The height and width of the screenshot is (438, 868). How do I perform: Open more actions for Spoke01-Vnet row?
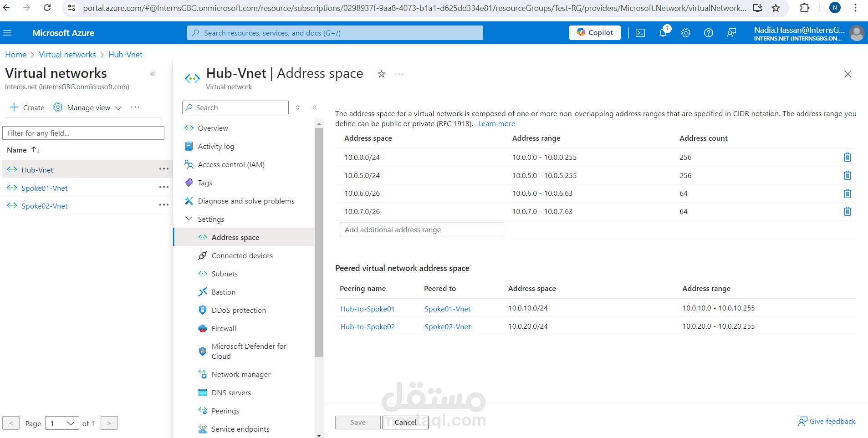point(164,187)
